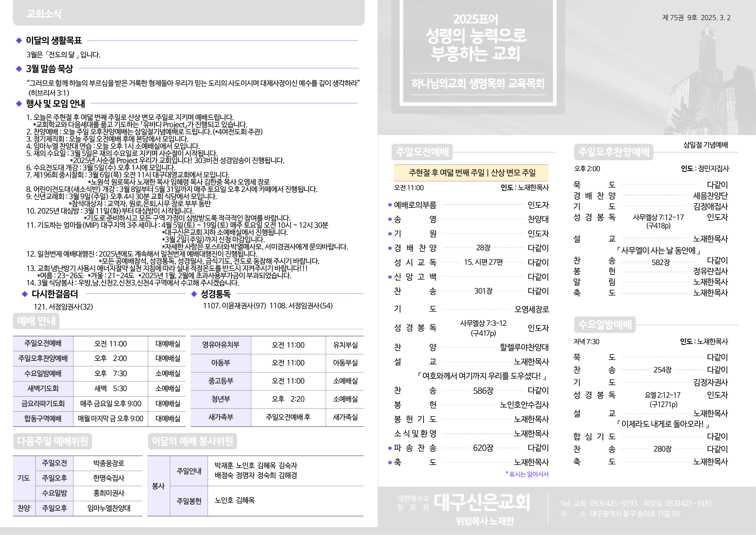The width and height of the screenshot is (756, 535).
Task: Click the 대구신은교회 logo text in footer
Action: click(481, 502)
